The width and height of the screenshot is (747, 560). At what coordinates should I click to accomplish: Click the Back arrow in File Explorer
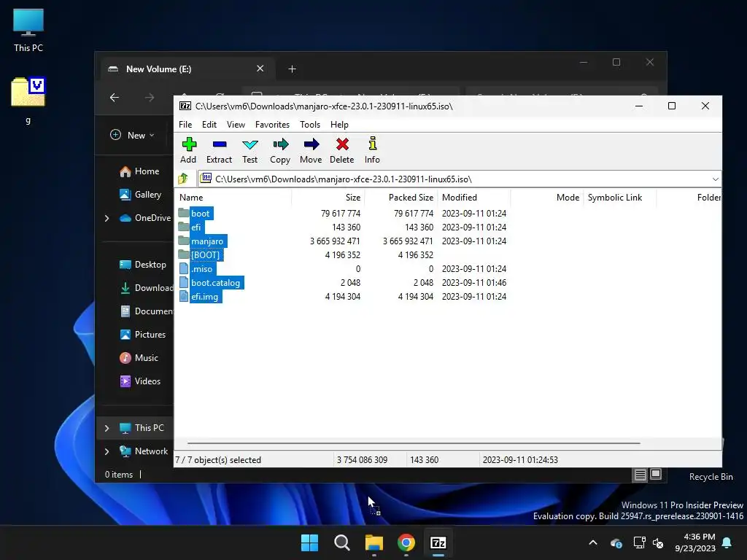click(x=115, y=98)
